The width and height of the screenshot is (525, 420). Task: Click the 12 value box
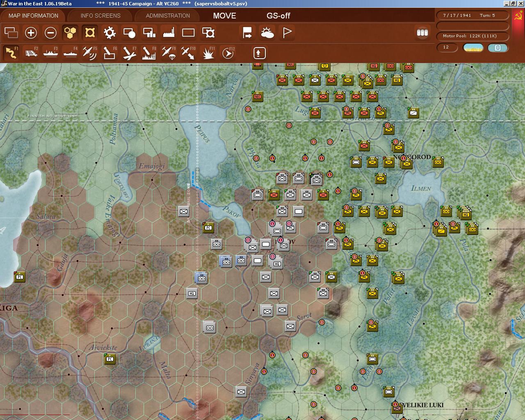point(447,48)
